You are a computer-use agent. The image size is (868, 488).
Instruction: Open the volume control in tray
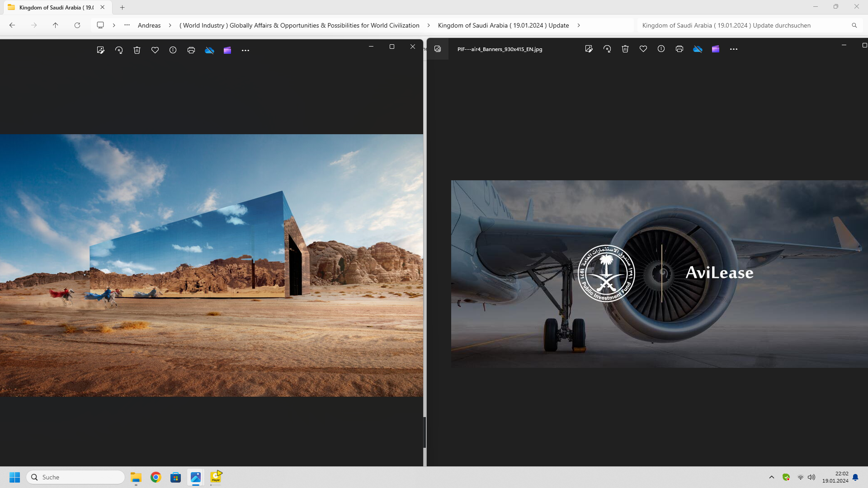point(811,477)
